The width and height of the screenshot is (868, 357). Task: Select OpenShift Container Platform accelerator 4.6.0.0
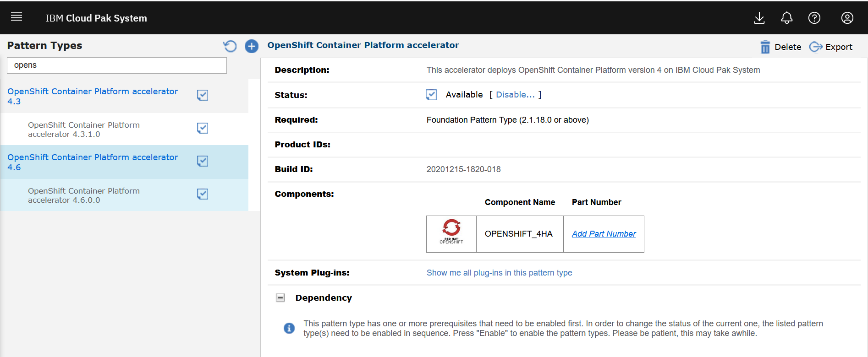pyautogui.click(x=84, y=195)
